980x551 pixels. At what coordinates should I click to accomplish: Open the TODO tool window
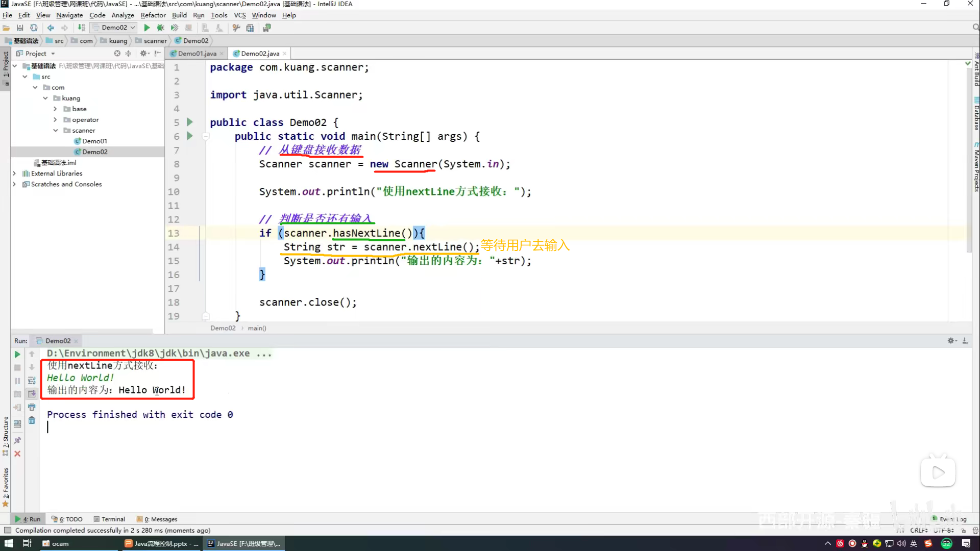67,519
